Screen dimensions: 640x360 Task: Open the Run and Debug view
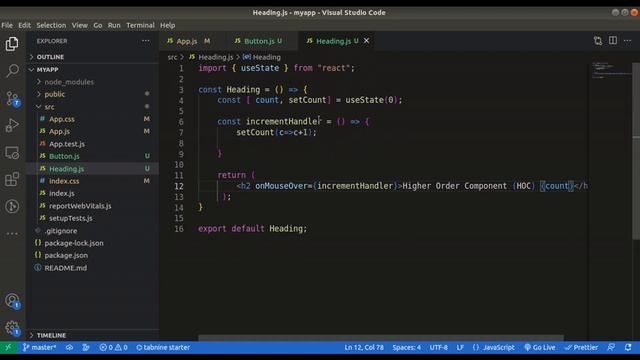coord(12,125)
